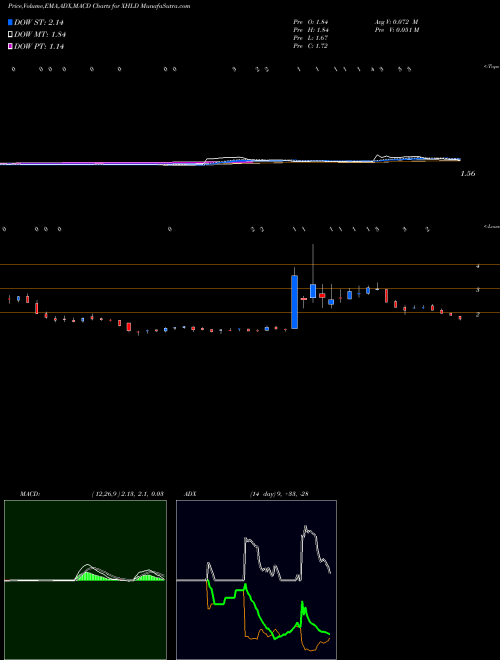Click the magenta DOW PT legend swatch
The image size is (500, 660).
(10, 46)
